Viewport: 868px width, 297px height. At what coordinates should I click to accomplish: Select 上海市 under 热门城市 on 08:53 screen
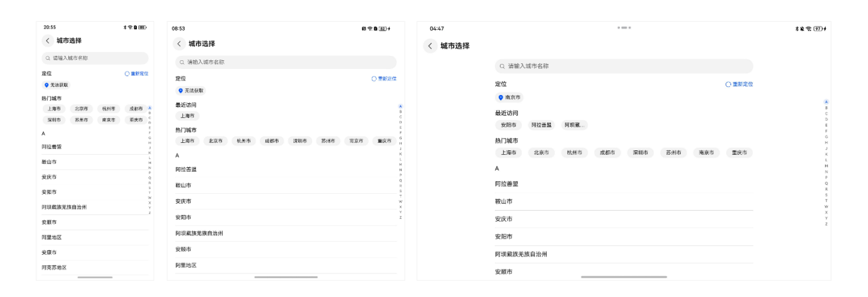pos(187,141)
